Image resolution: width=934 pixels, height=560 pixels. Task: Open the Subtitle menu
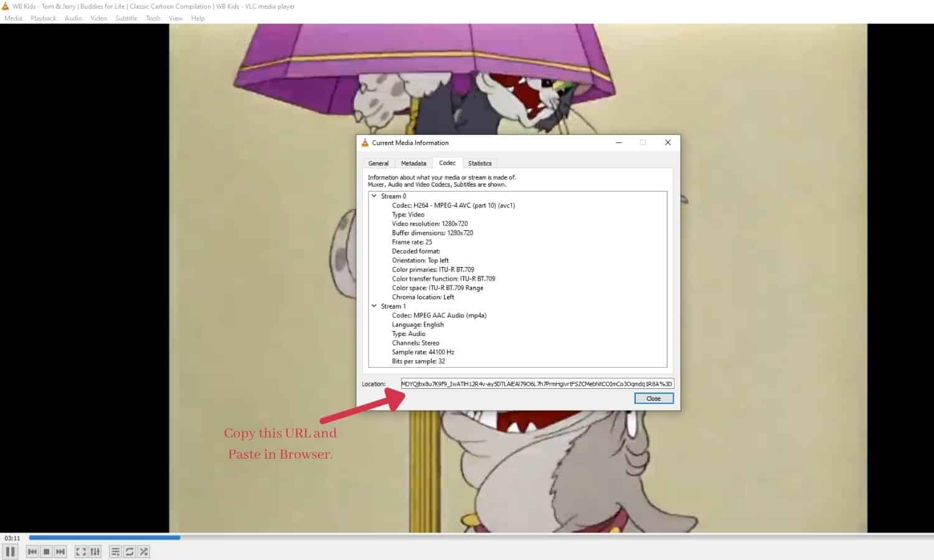pyautogui.click(x=126, y=18)
